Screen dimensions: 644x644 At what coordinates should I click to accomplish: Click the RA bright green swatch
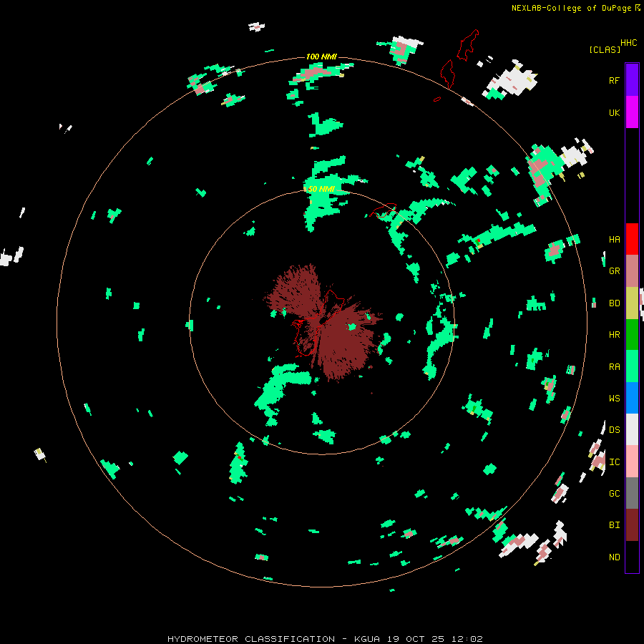[632, 366]
